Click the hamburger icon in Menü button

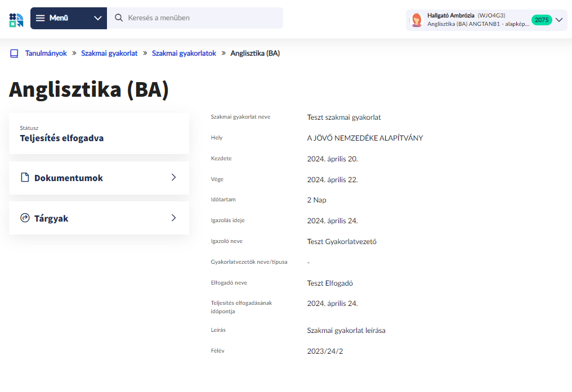pyautogui.click(x=41, y=18)
